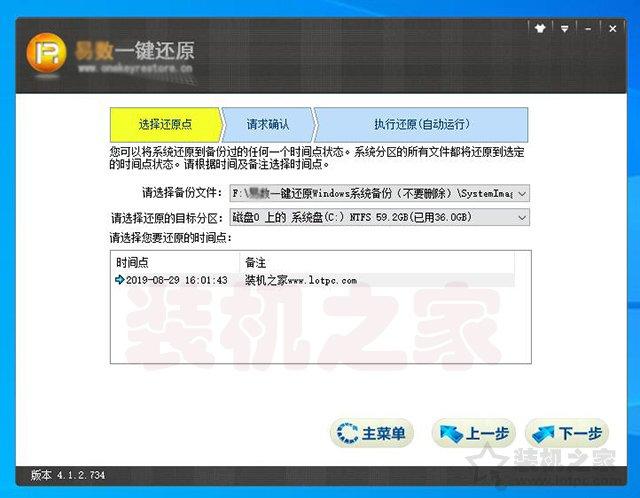This screenshot has width=640, height=498.
Task: Click the 装机之家www.lotpc.com note cell
Action: pyautogui.click(x=301, y=280)
